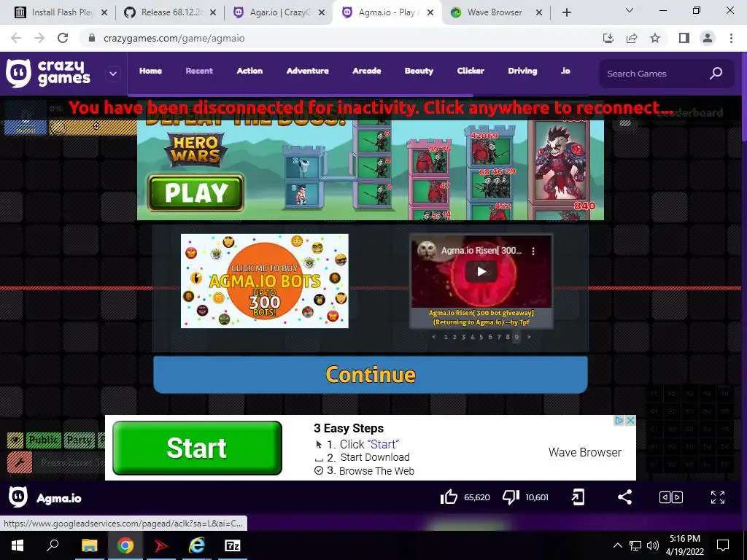Open the Adventure games category
The width and height of the screenshot is (747, 560).
click(308, 71)
